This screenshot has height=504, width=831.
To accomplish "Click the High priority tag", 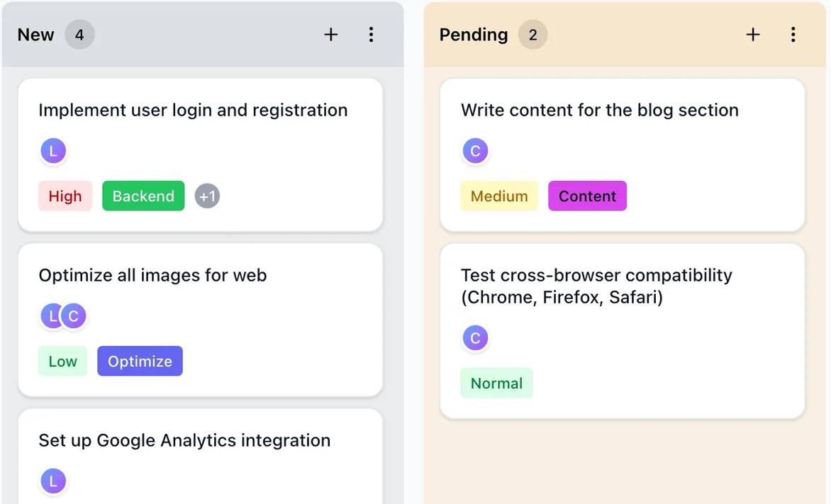I will (65, 196).
